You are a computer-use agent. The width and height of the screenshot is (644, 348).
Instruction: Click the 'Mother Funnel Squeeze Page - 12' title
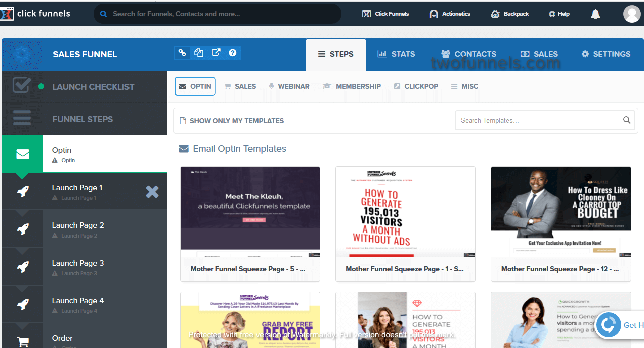[560, 269]
